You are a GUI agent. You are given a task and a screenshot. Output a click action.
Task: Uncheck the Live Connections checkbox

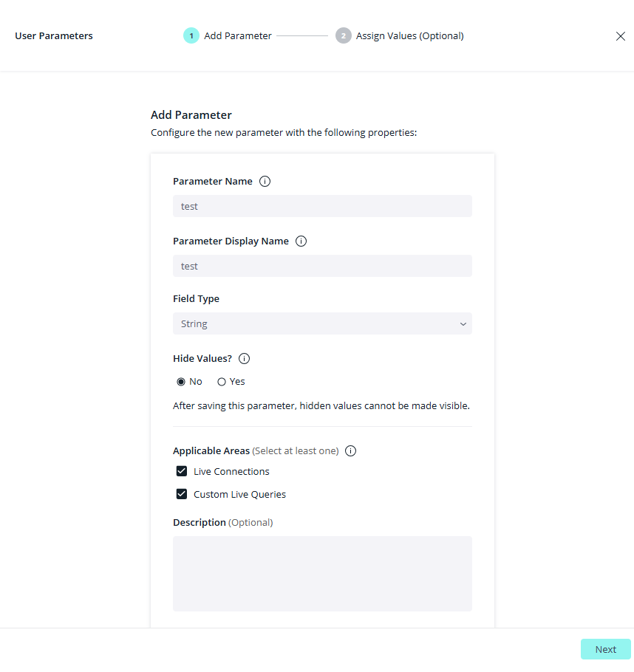[182, 472]
